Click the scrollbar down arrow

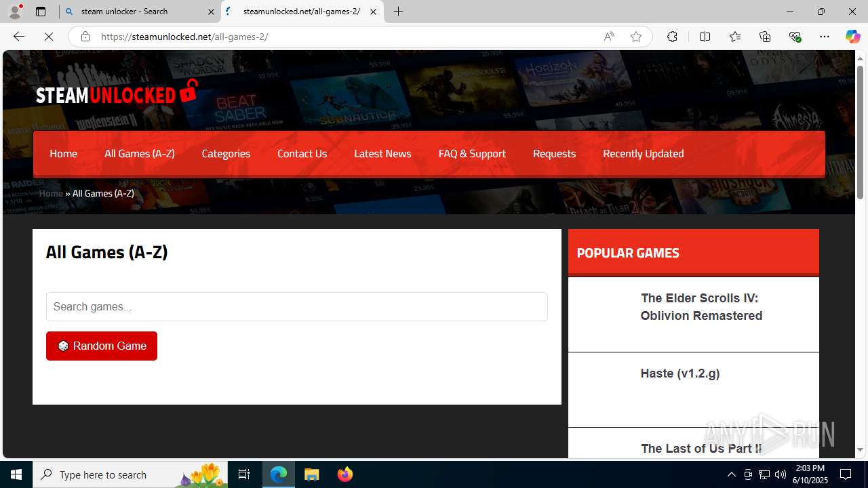(x=861, y=450)
